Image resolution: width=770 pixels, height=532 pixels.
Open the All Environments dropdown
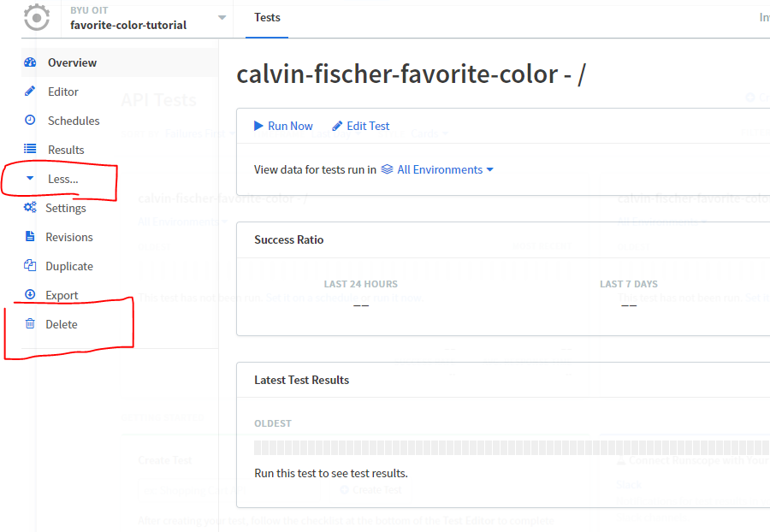(x=437, y=169)
